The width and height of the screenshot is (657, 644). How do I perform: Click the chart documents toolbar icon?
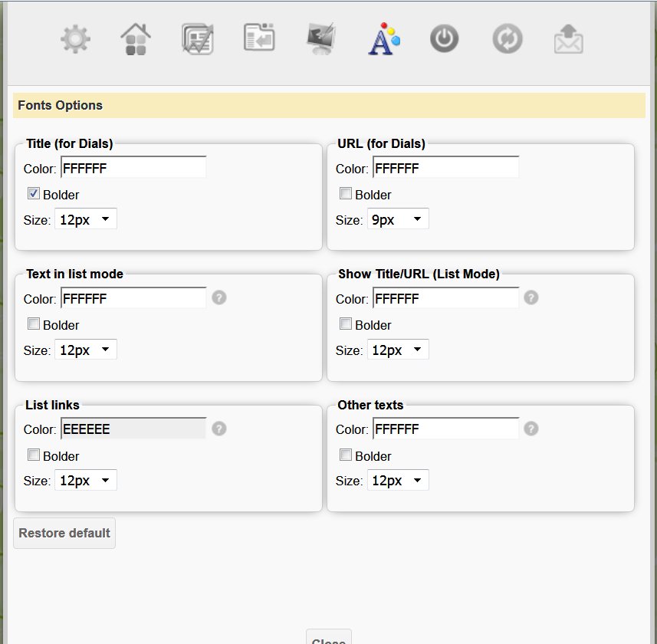pos(198,39)
